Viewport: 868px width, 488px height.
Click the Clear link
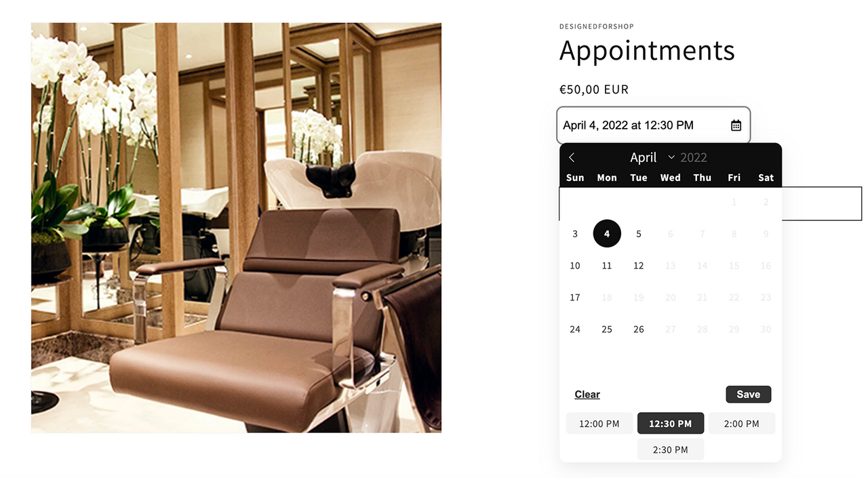coord(587,394)
